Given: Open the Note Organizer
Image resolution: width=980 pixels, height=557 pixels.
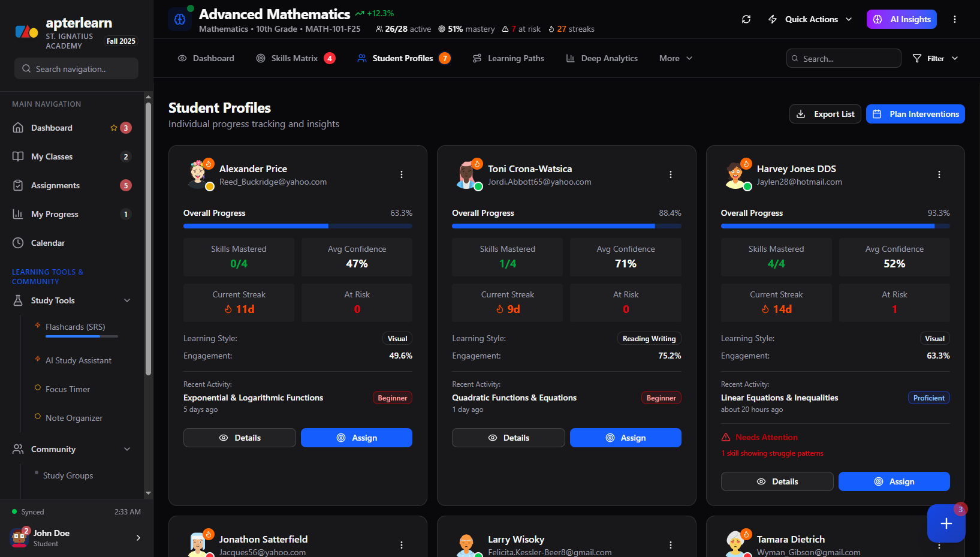Looking at the screenshot, I should (x=73, y=418).
